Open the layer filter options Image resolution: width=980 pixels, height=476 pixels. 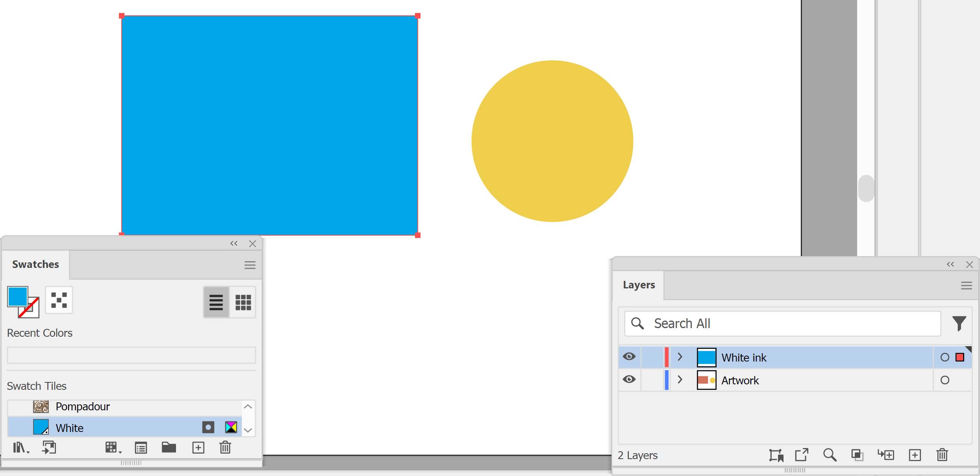(959, 323)
